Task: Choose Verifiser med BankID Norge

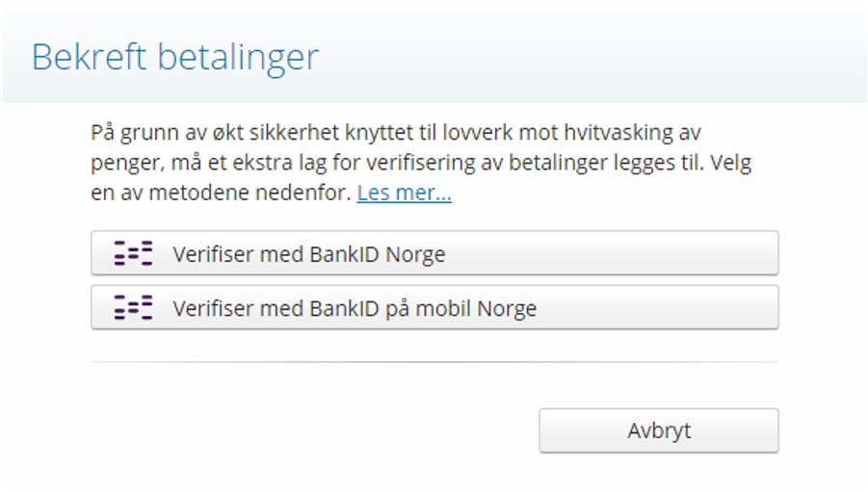Action: 434,254
